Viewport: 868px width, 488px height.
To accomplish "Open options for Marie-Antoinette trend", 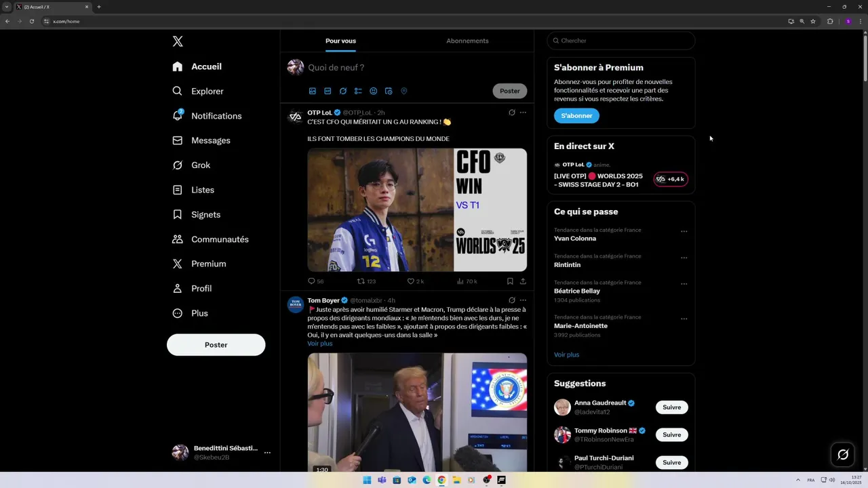I will pos(684,319).
